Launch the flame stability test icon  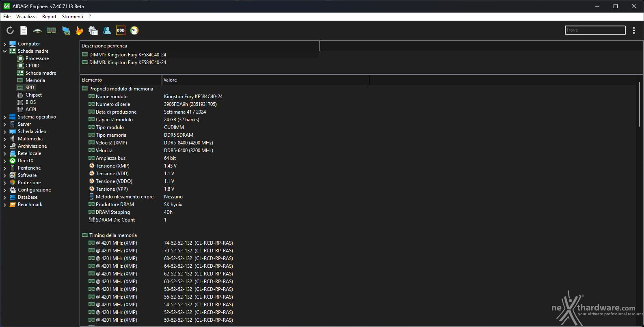click(x=79, y=30)
